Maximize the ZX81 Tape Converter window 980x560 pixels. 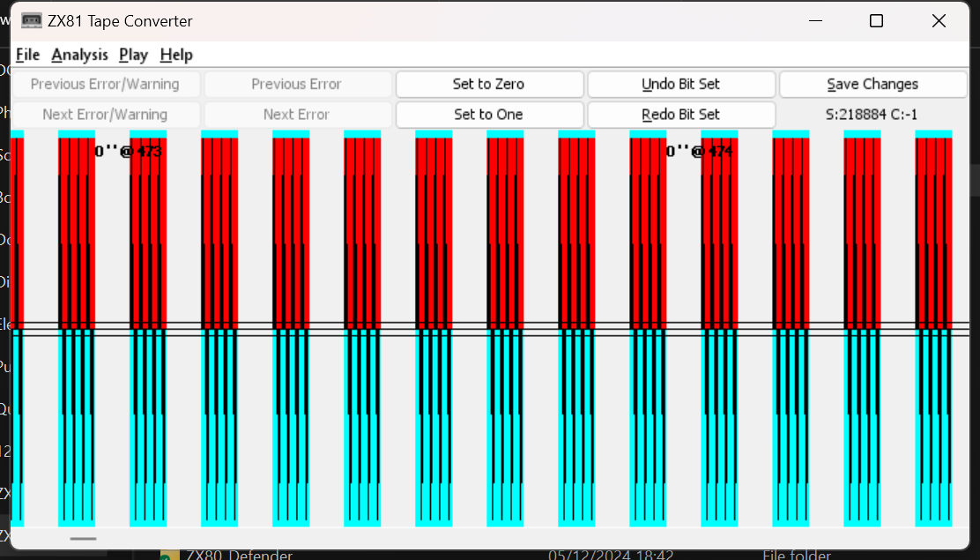point(876,21)
